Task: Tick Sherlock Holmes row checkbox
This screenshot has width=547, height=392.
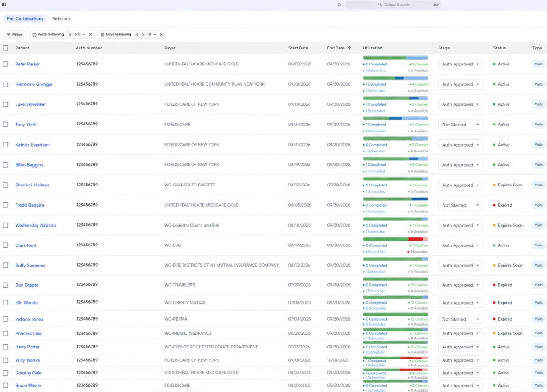Action: [5, 185]
